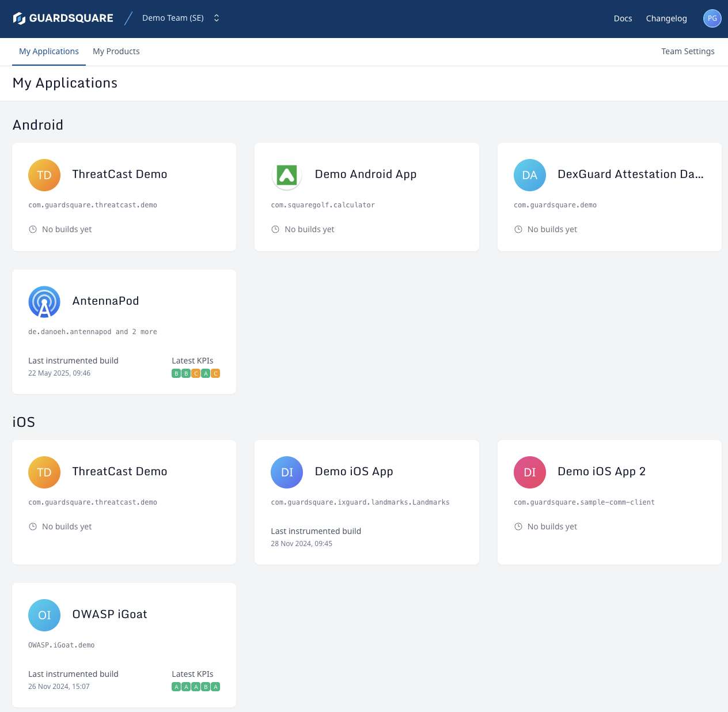Go to Team Settings

click(688, 51)
